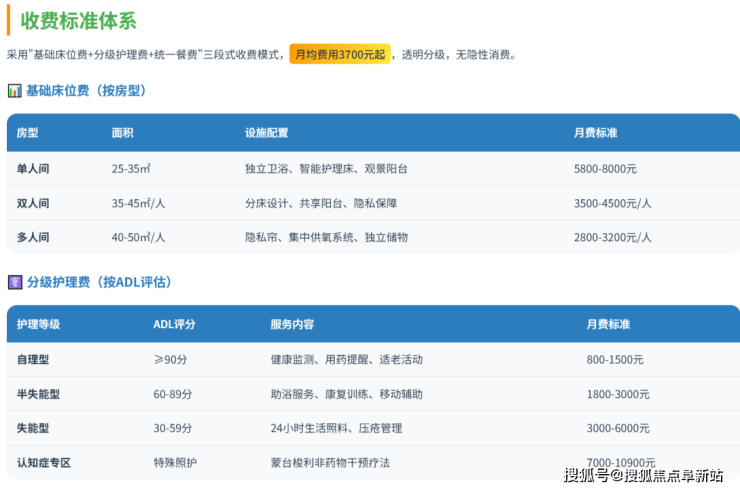Screen dimensions: 740x491
Task: Select the 自理型 care level row
Action: coord(33,359)
